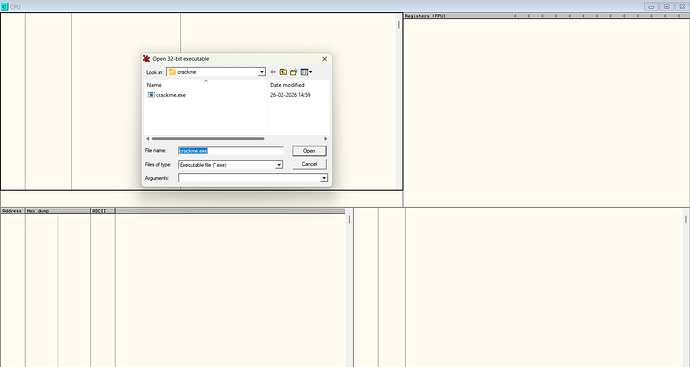
Task: Click the file list left scroll arrow
Action: (x=147, y=139)
